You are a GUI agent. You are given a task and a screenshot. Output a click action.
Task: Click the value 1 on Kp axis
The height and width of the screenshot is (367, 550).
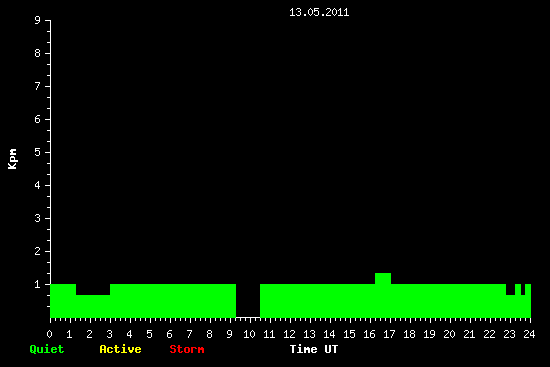38,284
